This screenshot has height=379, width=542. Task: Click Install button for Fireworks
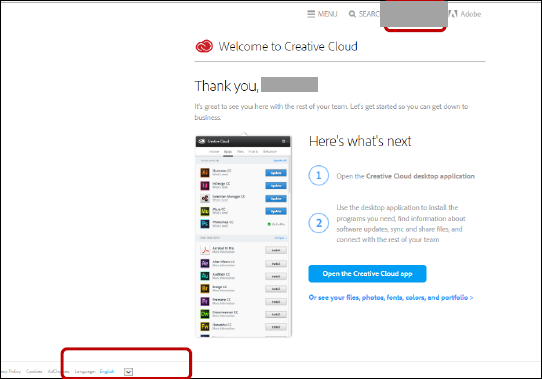276,327
